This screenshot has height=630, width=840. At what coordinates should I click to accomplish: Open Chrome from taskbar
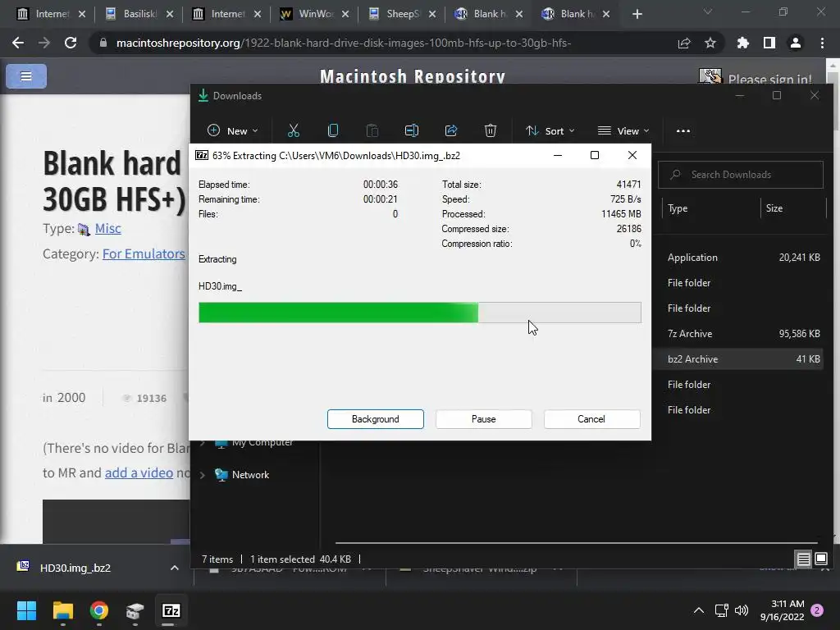pyautogui.click(x=99, y=610)
